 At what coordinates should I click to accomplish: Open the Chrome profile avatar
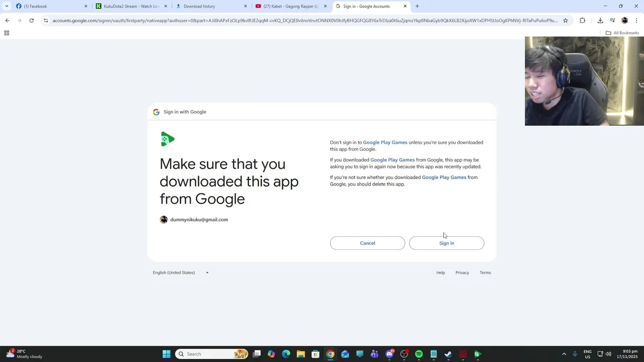coord(624,21)
